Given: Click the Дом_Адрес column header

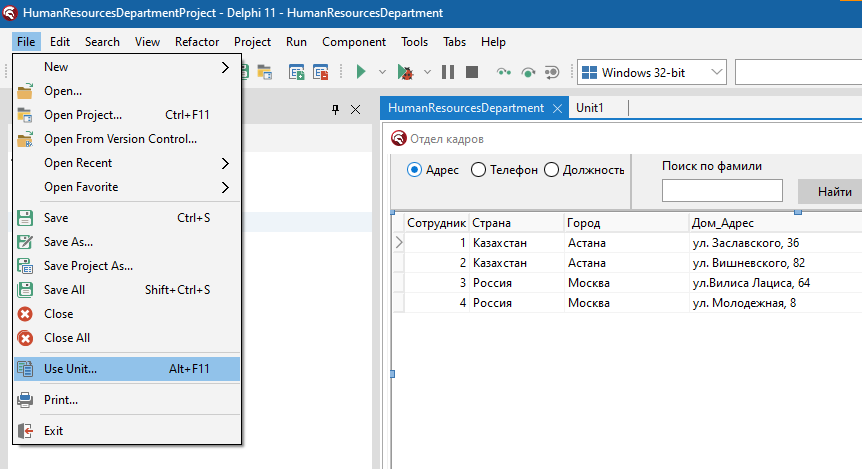Looking at the screenshot, I should (776, 223).
